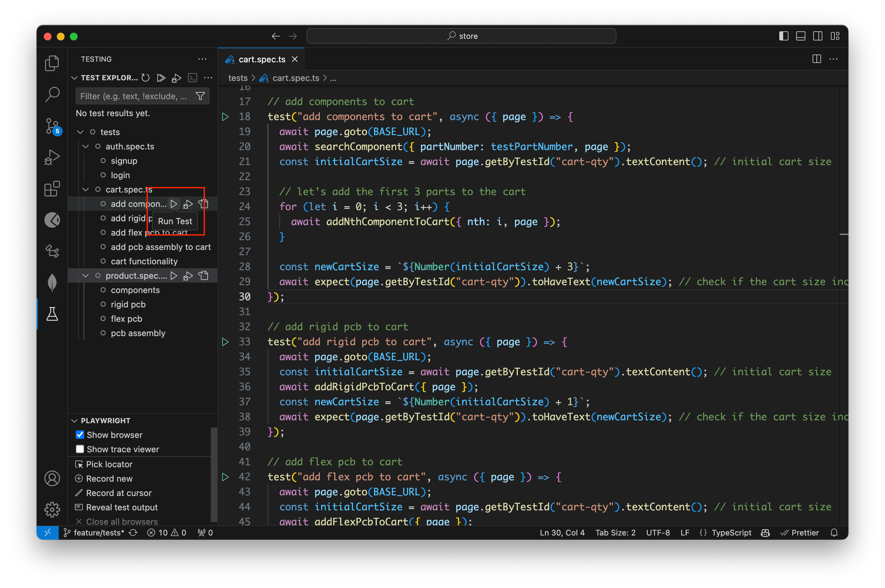
Task: Open the Search view in activity bar
Action: pos(52,94)
